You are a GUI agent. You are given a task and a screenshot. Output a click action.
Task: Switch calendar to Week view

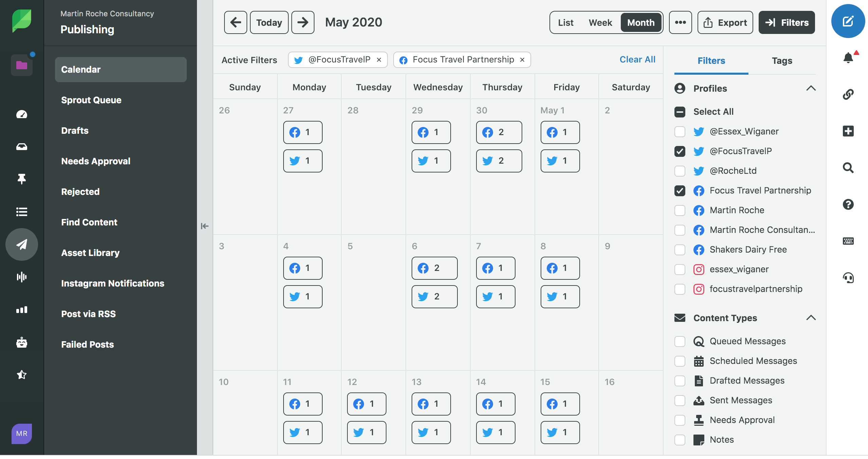pyautogui.click(x=600, y=22)
